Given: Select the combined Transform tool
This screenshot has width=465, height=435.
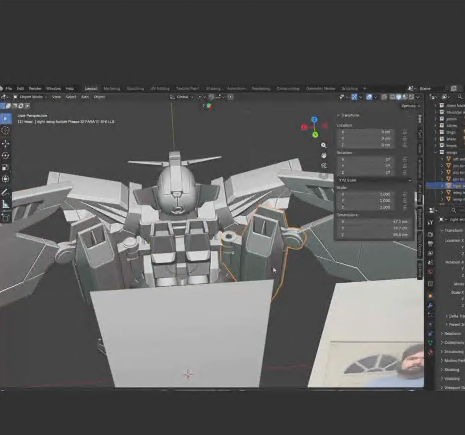Looking at the screenshot, I should pos(5,179).
